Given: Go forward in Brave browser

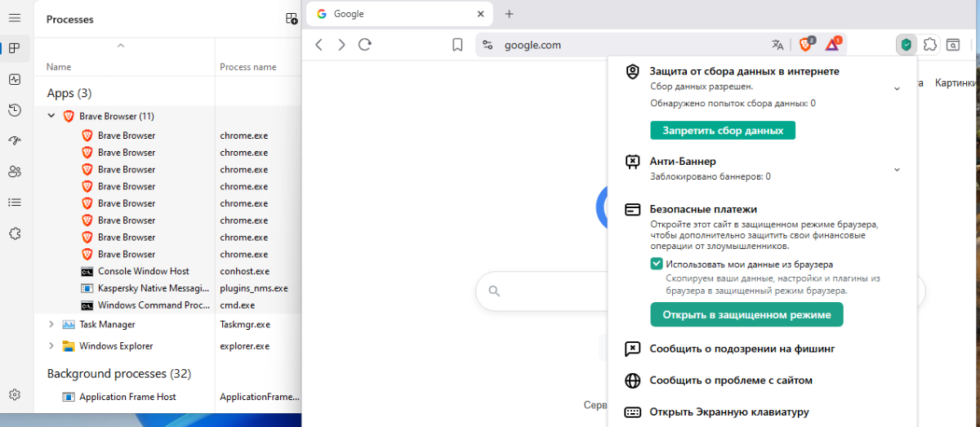Looking at the screenshot, I should click(x=341, y=45).
